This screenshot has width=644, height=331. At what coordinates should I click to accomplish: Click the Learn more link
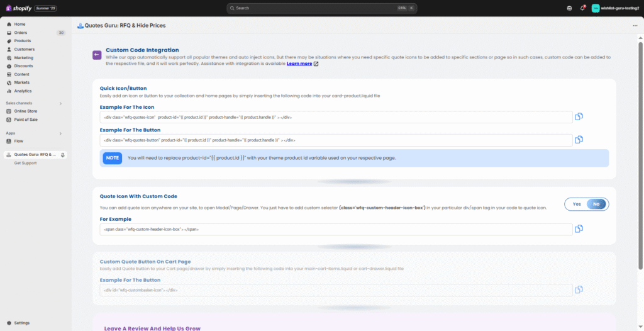(x=299, y=64)
